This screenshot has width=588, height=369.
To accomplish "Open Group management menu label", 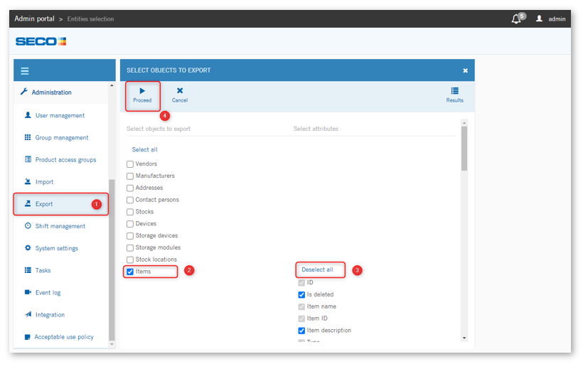I will coord(62,138).
